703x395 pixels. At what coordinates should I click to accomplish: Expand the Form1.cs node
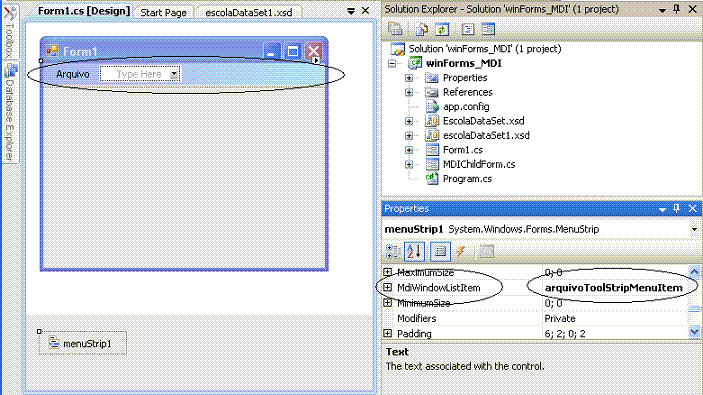(409, 150)
